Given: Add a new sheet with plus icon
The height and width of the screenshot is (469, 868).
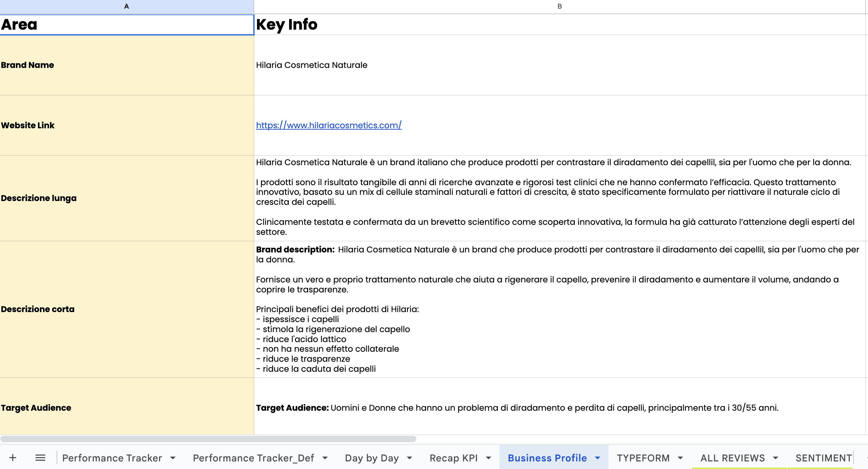Looking at the screenshot, I should tap(13, 458).
